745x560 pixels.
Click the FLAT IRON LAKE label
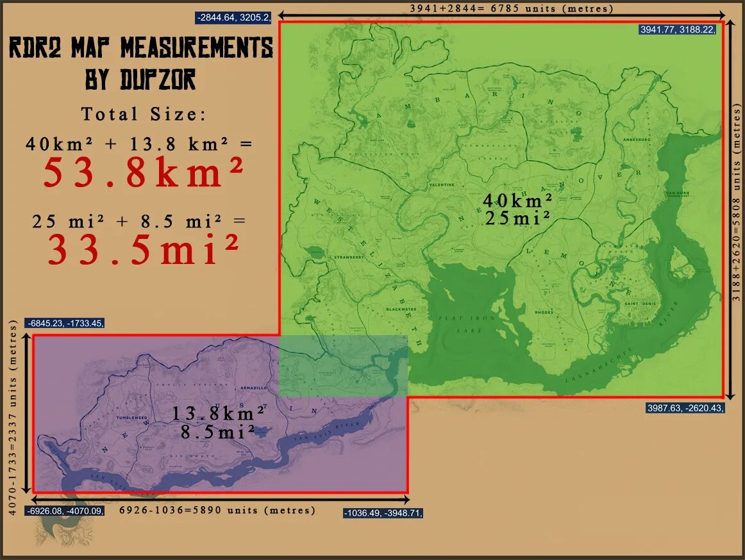[467, 324]
